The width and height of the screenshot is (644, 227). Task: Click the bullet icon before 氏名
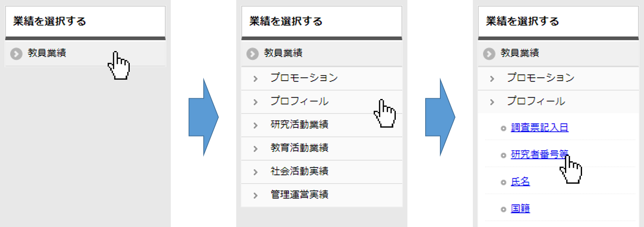click(503, 183)
